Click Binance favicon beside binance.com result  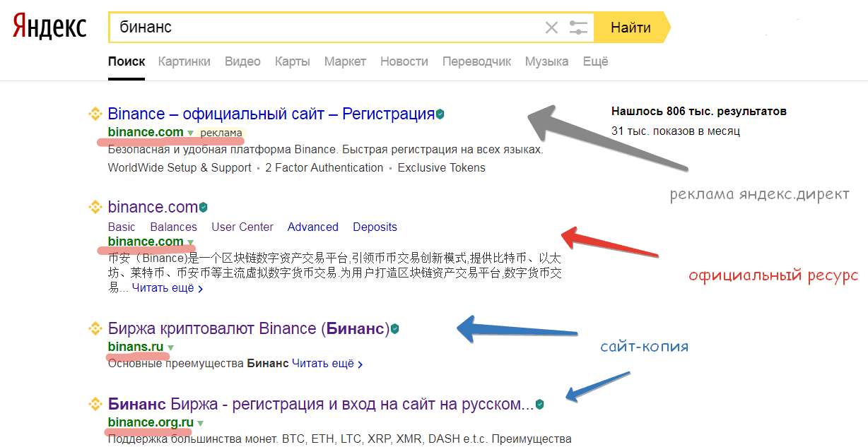tap(95, 207)
